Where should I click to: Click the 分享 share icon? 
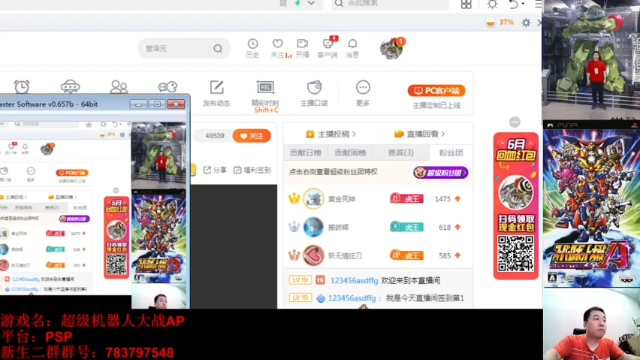coord(207,170)
